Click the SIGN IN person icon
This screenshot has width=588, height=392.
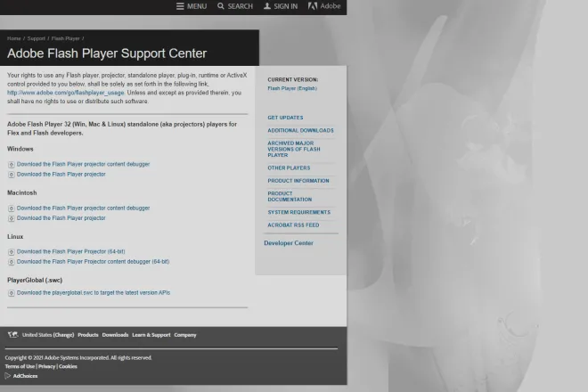click(267, 6)
